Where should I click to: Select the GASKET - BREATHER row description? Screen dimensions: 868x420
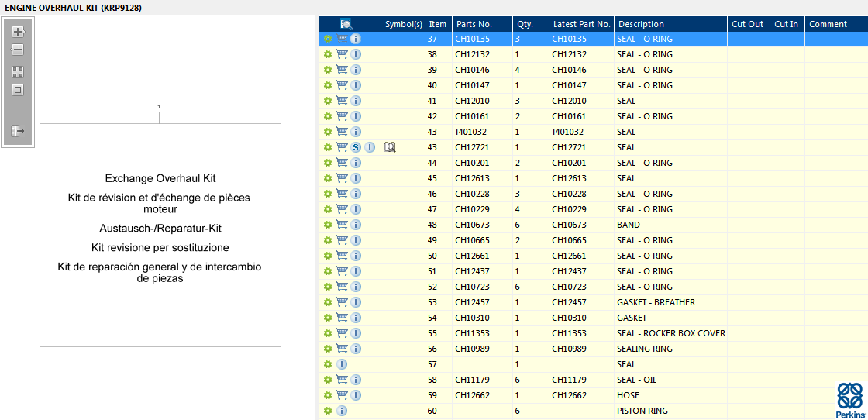coord(656,302)
